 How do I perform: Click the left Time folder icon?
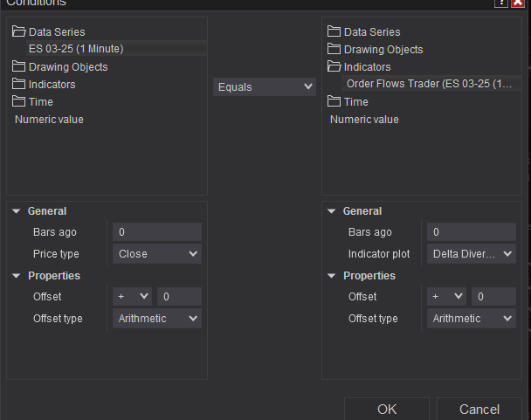(x=19, y=102)
